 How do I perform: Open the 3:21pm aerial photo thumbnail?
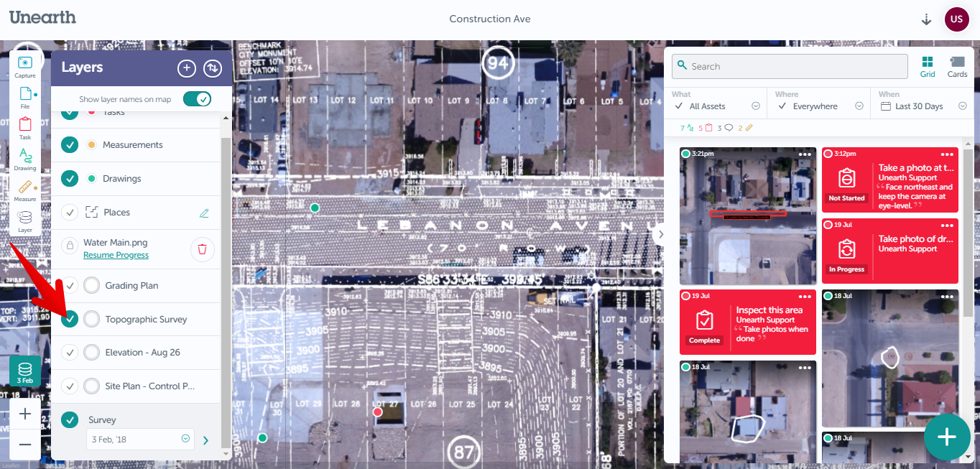click(748, 216)
